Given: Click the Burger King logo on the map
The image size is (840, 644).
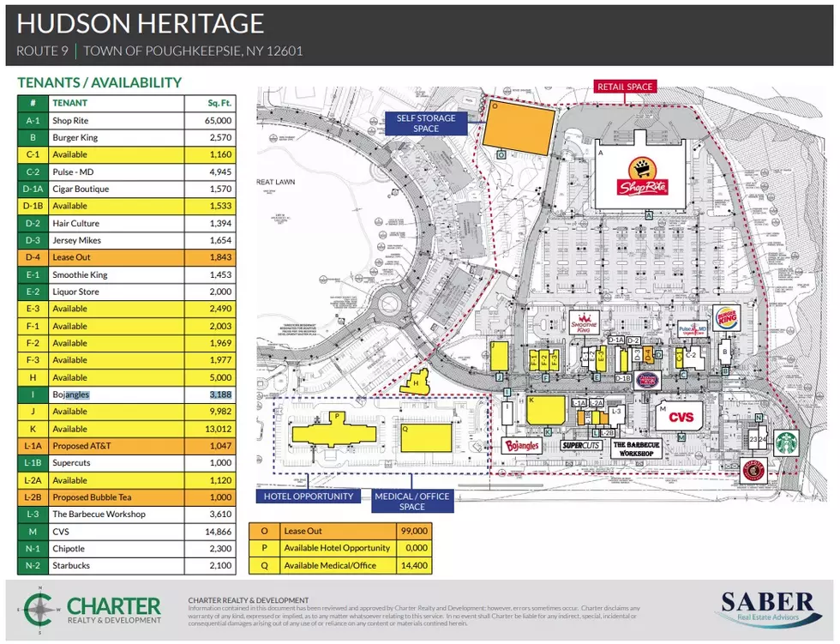Looking at the screenshot, I should point(727,320).
